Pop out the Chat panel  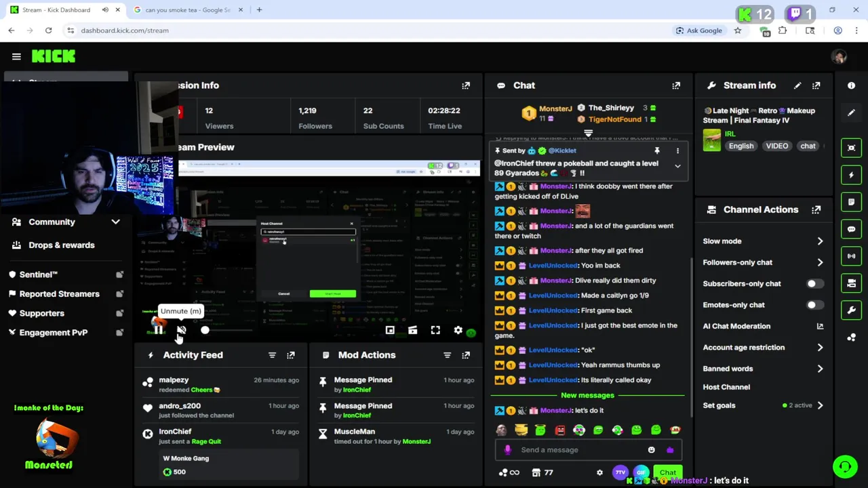click(x=676, y=85)
